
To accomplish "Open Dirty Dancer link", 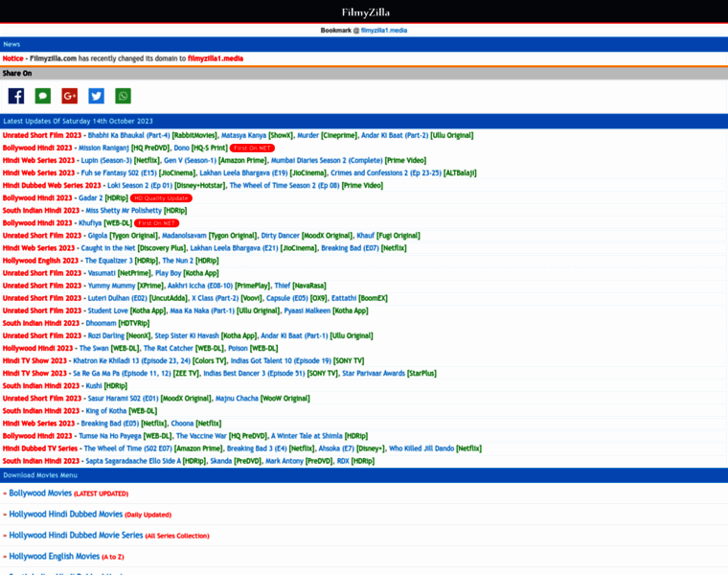I will click(x=281, y=236).
